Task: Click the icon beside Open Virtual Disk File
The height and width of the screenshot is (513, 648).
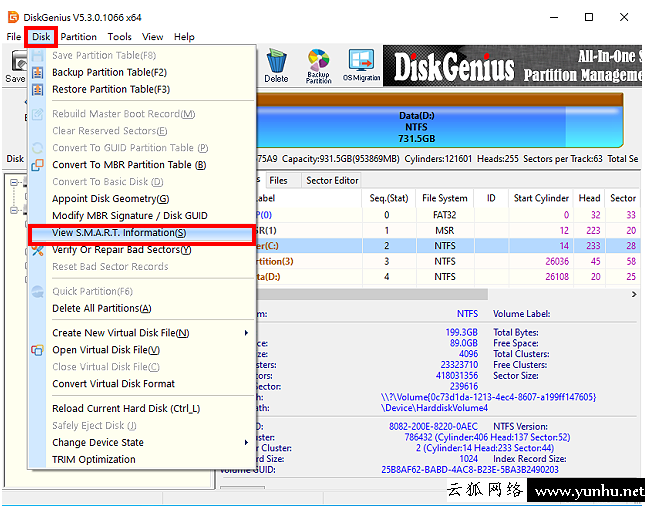Action: click(x=38, y=350)
